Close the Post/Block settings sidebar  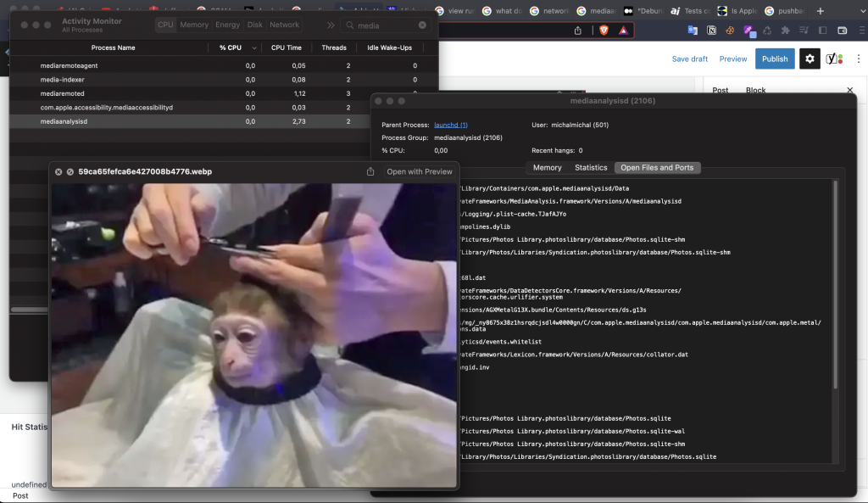click(849, 90)
